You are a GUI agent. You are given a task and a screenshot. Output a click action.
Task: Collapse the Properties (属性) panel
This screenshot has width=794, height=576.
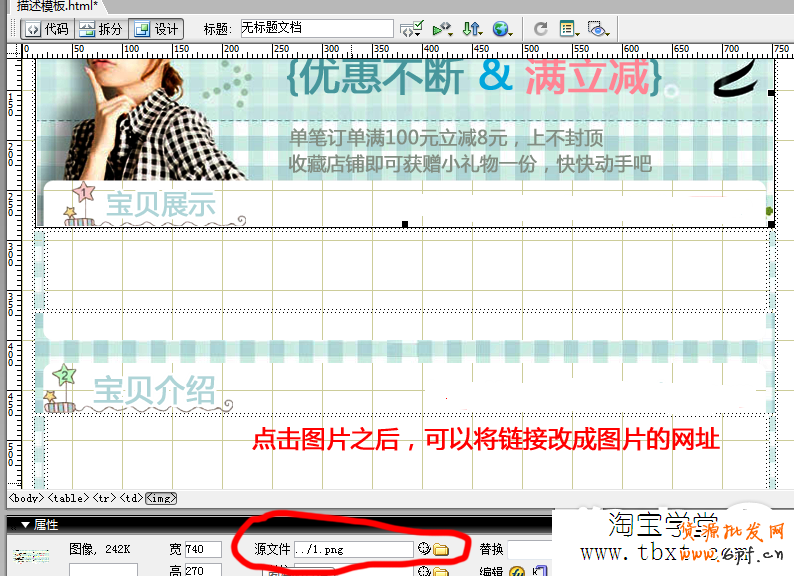(25, 524)
